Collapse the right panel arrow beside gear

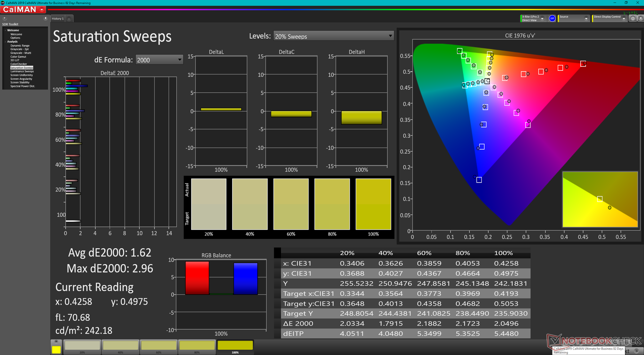[x=640, y=18]
